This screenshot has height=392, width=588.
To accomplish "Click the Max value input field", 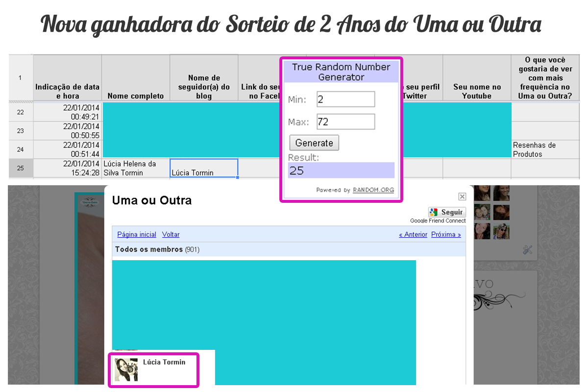I will pyautogui.click(x=345, y=122).
